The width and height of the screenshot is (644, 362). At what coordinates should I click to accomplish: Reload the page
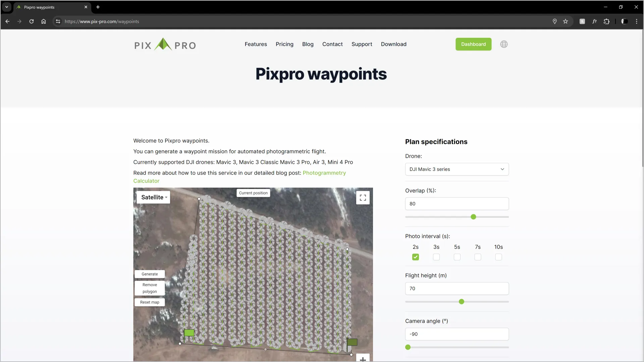[32, 21]
